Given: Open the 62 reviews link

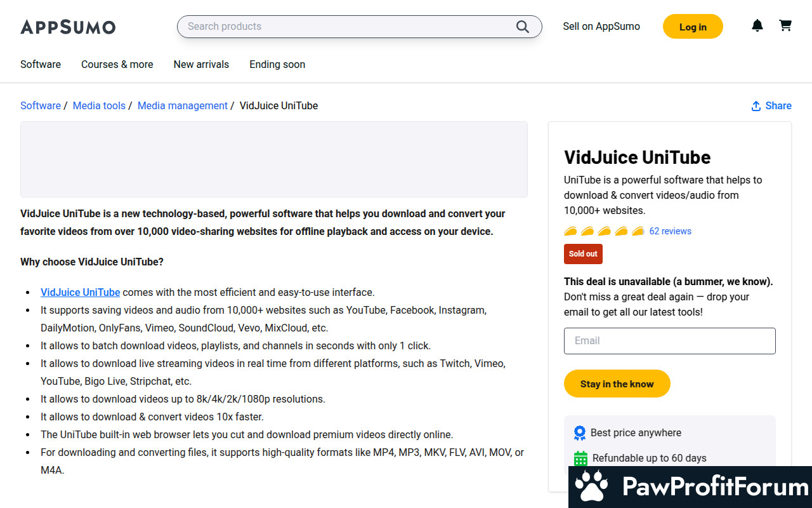Looking at the screenshot, I should (671, 231).
